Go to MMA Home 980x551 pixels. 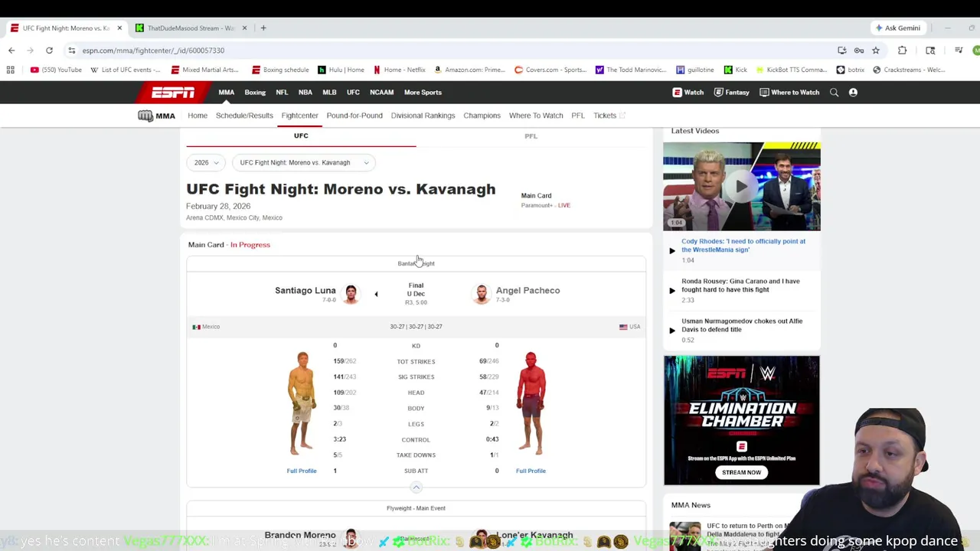tap(198, 116)
